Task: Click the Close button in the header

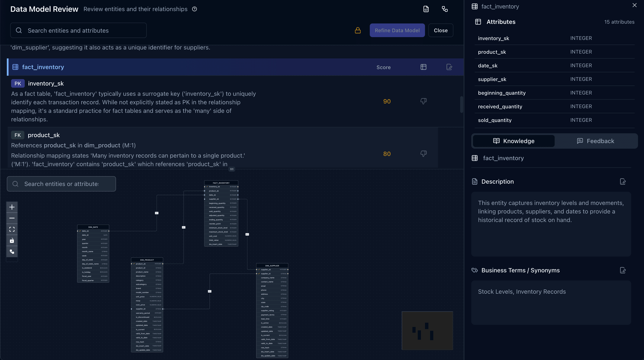Action: point(441,30)
